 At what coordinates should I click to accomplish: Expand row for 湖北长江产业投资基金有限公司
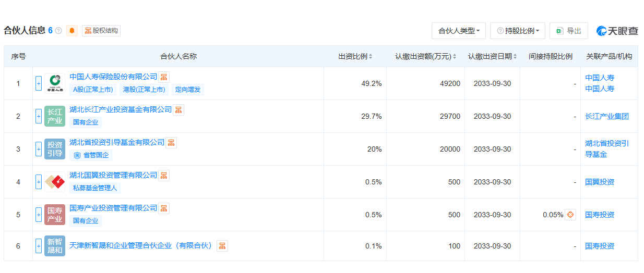coord(39,116)
